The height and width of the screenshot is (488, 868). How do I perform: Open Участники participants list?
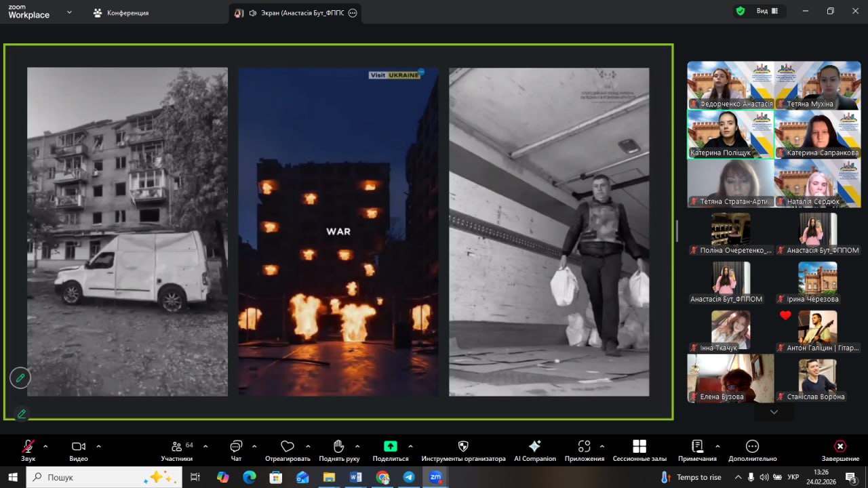point(177,451)
